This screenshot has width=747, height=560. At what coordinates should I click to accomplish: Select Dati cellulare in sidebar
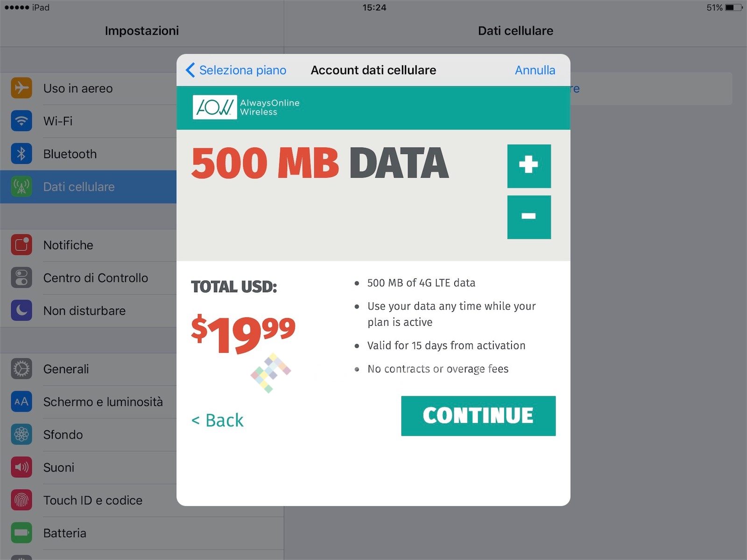tap(79, 187)
